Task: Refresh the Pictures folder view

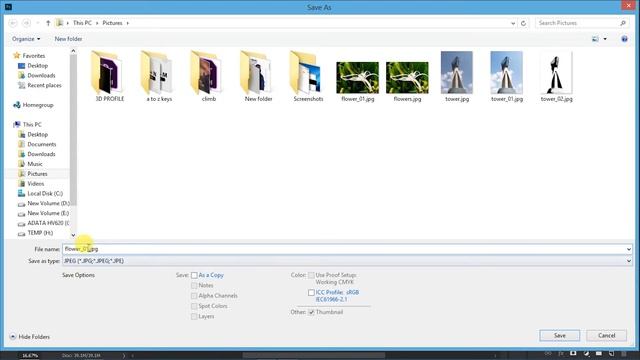Action: 523,23
